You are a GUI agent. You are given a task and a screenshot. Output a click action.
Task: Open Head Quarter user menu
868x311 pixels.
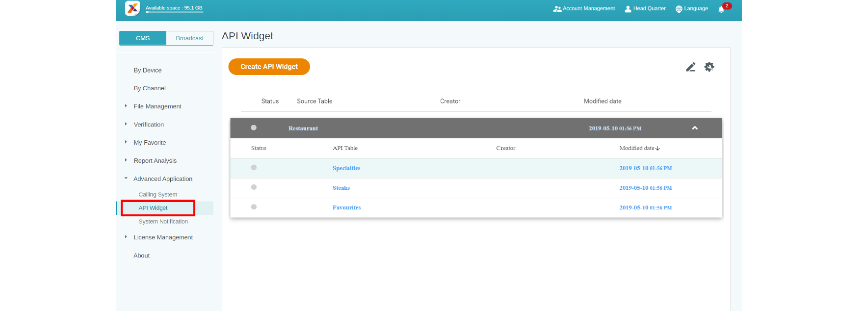point(645,9)
